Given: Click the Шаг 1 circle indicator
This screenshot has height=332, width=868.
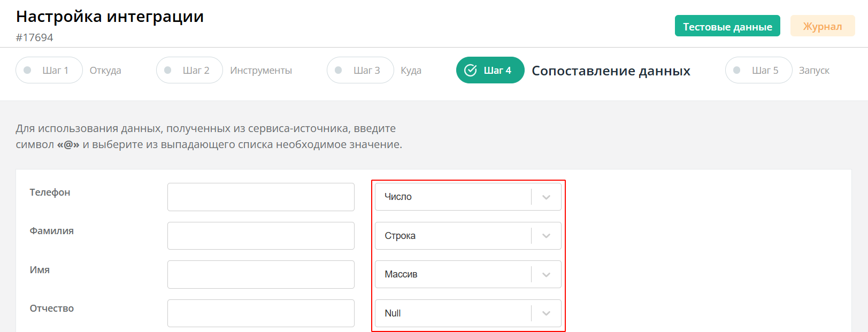Looking at the screenshot, I should click(x=28, y=70).
